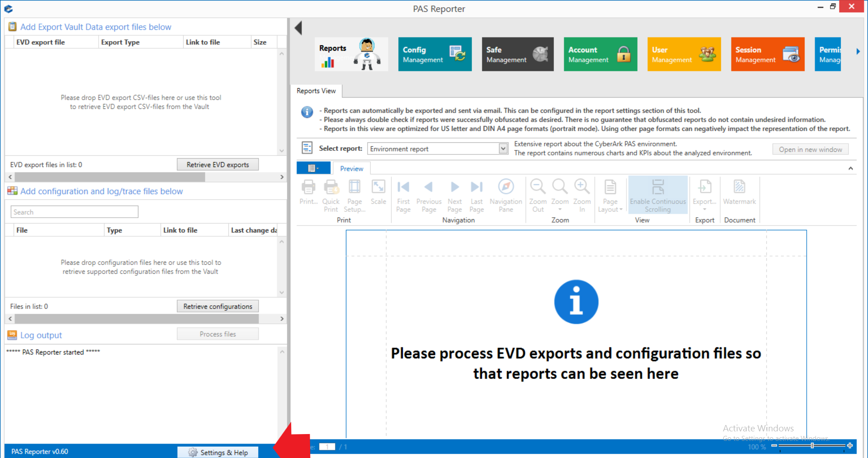The image size is (868, 458).
Task: Open Config Management tile
Action: 435,54
